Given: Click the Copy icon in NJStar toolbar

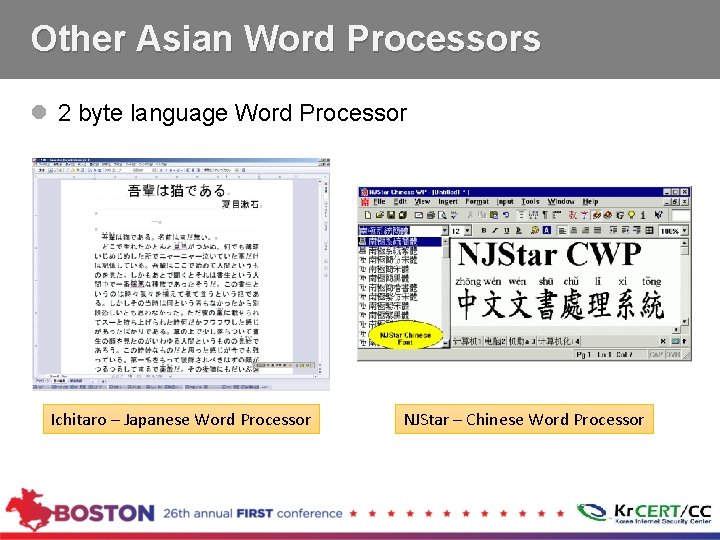Looking at the screenshot, I should point(482,215).
